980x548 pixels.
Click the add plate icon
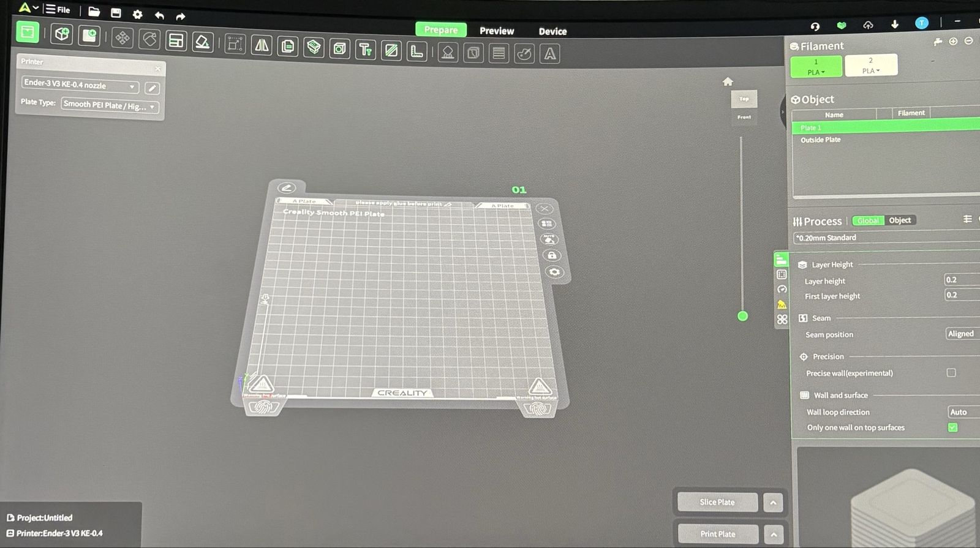click(89, 36)
